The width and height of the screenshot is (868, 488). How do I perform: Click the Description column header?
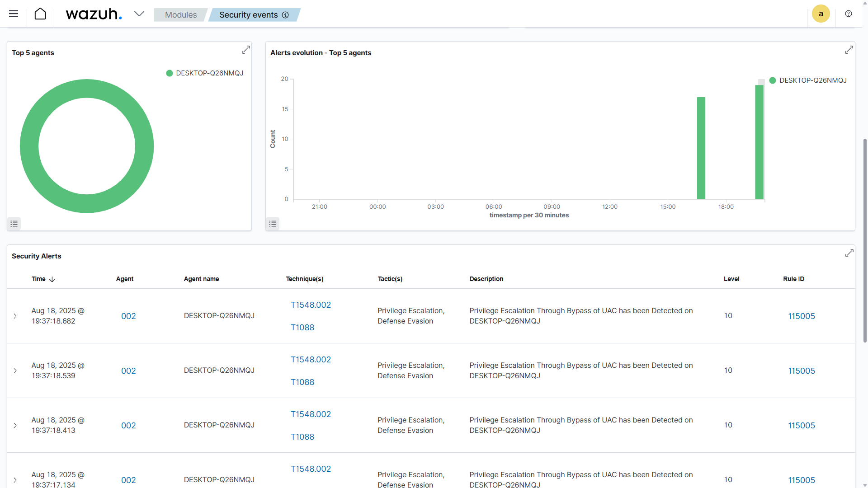click(x=486, y=279)
